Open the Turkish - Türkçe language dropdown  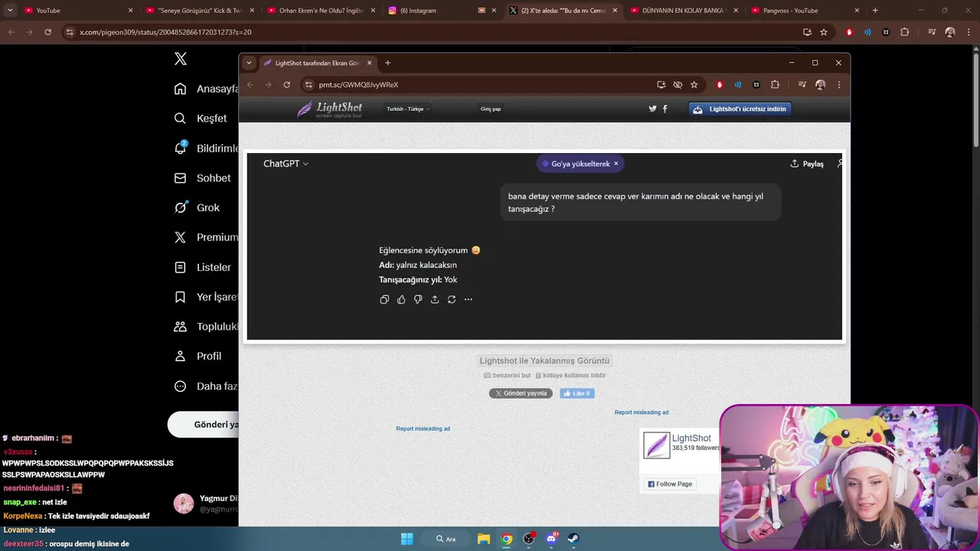point(407,109)
